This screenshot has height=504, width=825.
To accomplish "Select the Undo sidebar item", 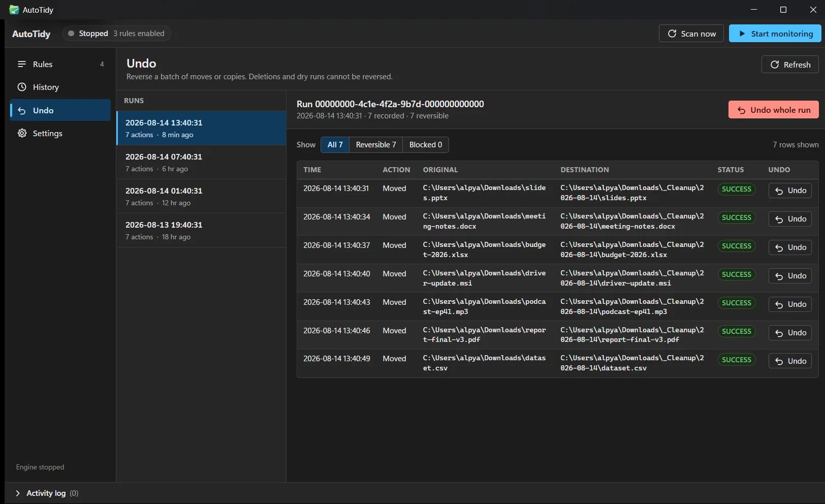I will click(x=60, y=110).
